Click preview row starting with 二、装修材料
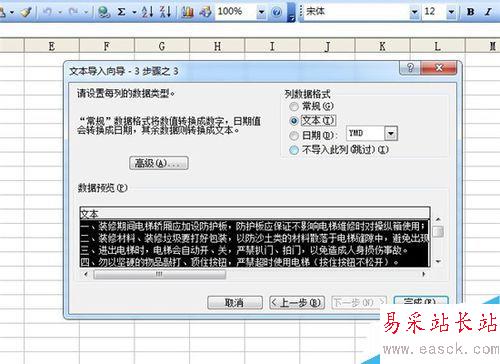This screenshot has height=364, width=500. 255,238
